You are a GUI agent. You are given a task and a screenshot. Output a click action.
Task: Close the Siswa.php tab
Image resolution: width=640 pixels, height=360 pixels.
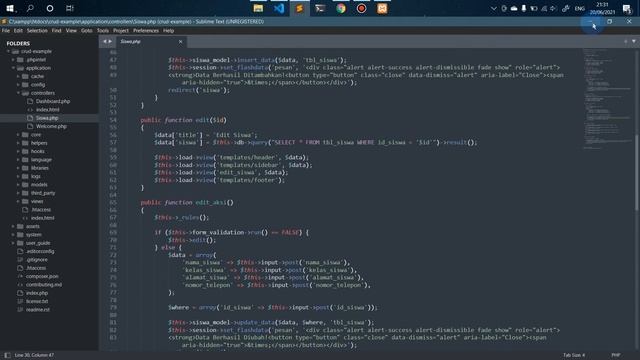(180, 42)
